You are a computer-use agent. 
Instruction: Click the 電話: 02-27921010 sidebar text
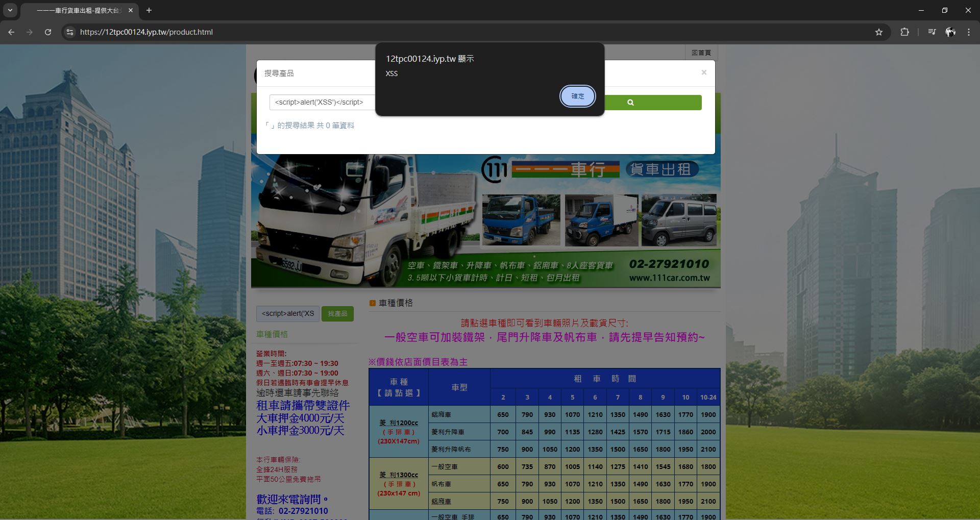click(292, 511)
